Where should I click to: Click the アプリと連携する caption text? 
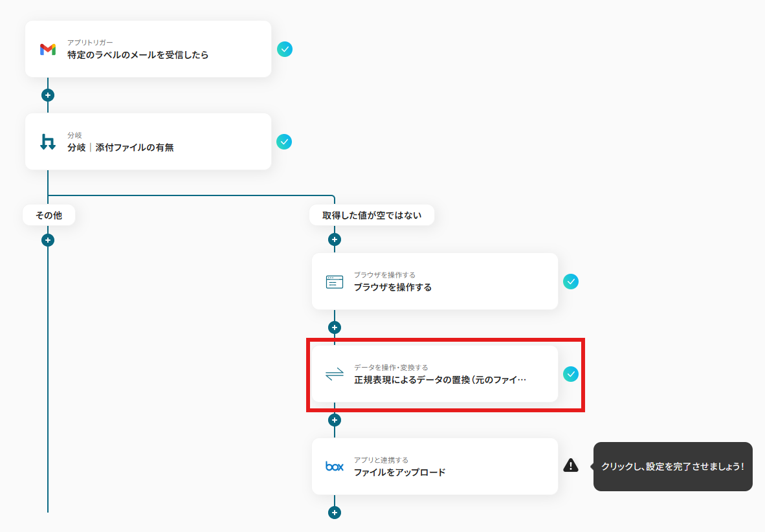381,460
